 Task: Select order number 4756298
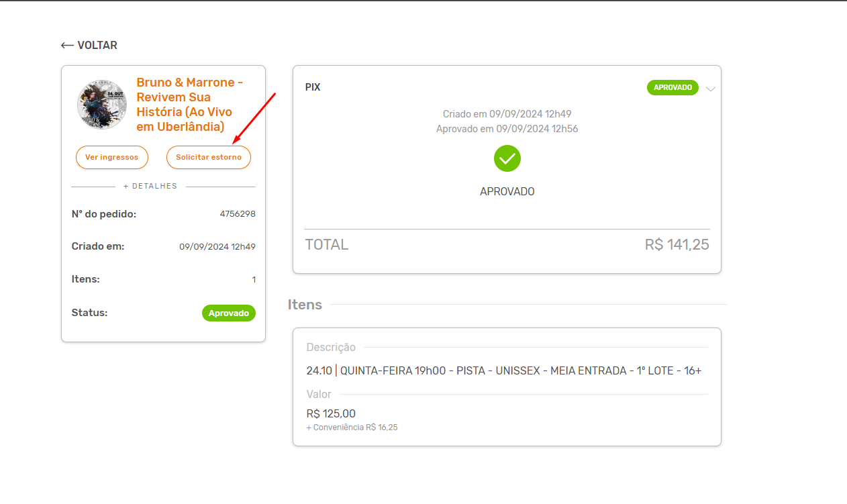(238, 214)
